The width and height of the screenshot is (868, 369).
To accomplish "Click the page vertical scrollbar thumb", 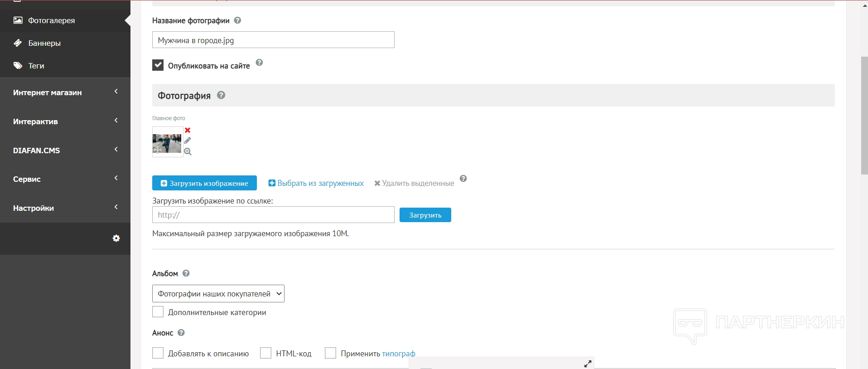I will (x=864, y=116).
